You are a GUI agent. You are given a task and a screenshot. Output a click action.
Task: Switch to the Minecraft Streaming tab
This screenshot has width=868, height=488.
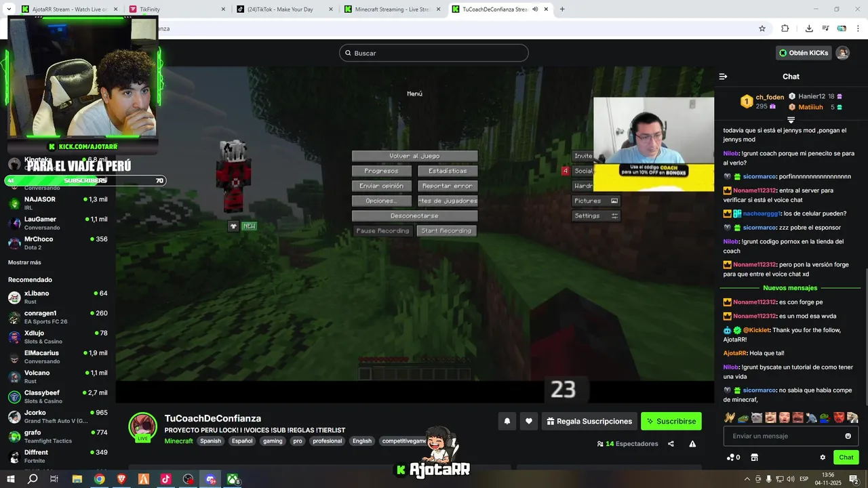(391, 9)
